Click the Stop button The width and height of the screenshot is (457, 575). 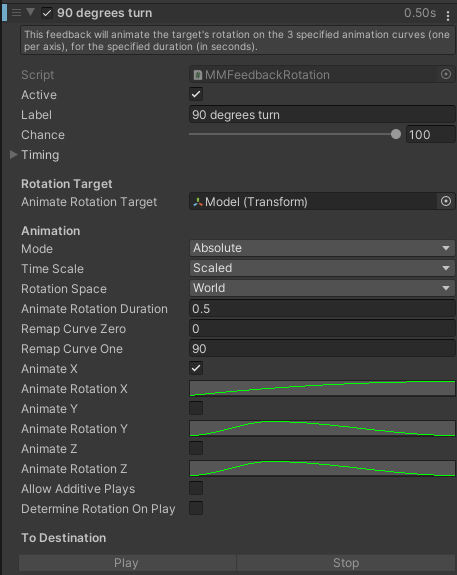coord(346,563)
